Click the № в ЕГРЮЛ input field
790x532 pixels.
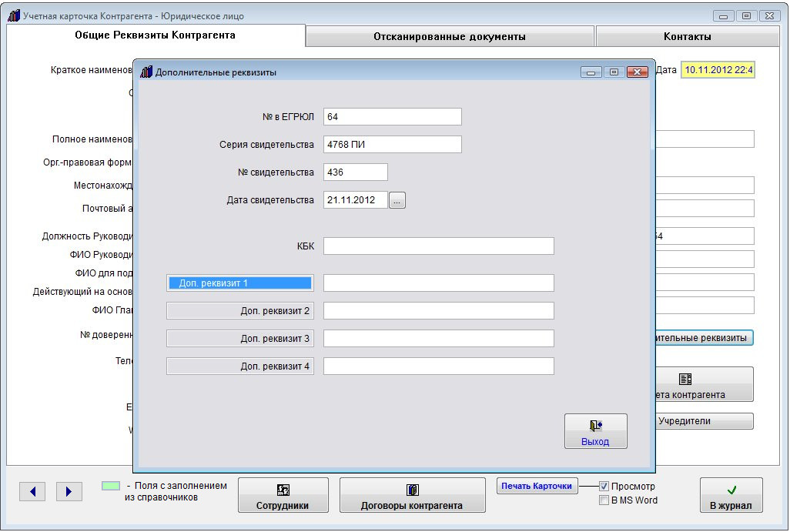point(393,117)
